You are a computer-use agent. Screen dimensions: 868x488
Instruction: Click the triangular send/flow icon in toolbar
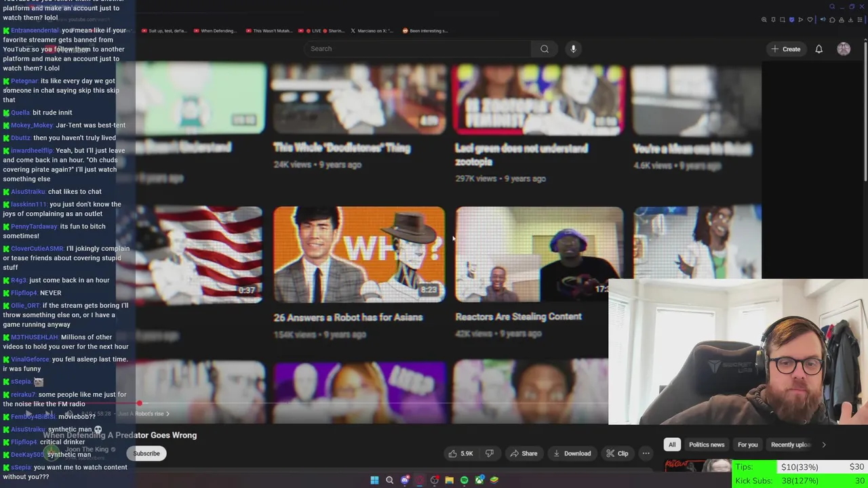click(x=800, y=20)
